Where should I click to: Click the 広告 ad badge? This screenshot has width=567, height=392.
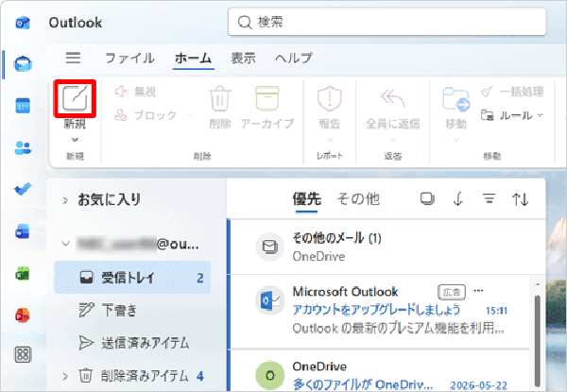[452, 292]
